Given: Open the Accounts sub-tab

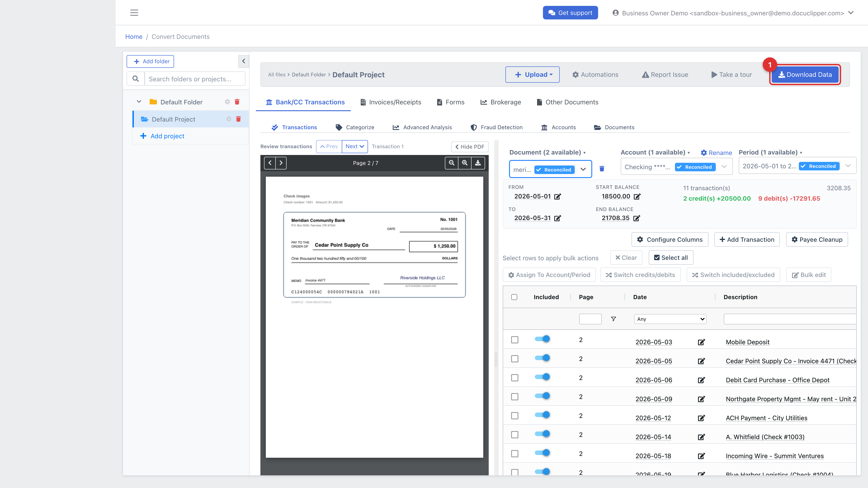Looking at the screenshot, I should [x=558, y=127].
